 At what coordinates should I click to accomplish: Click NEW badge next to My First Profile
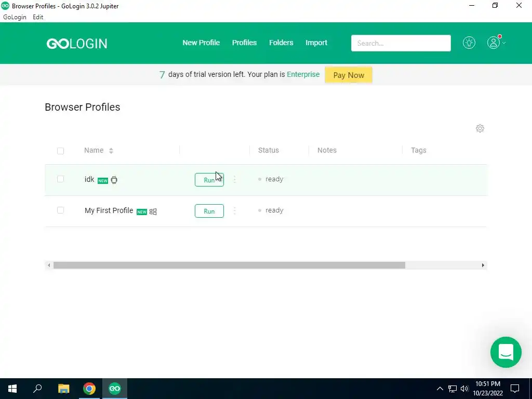(x=142, y=212)
